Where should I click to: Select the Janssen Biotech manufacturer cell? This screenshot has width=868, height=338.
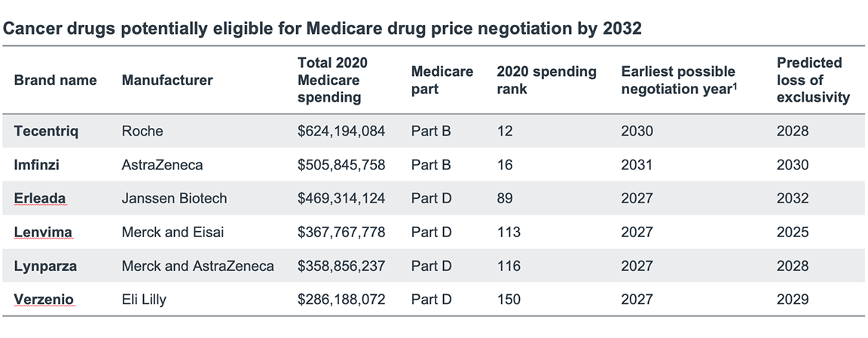click(174, 199)
